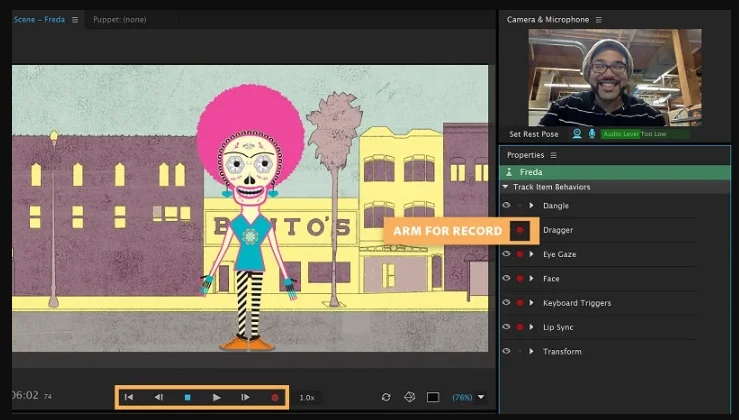739x420 pixels.
Task: Open the Camera & Microphone panel menu
Action: pos(599,20)
